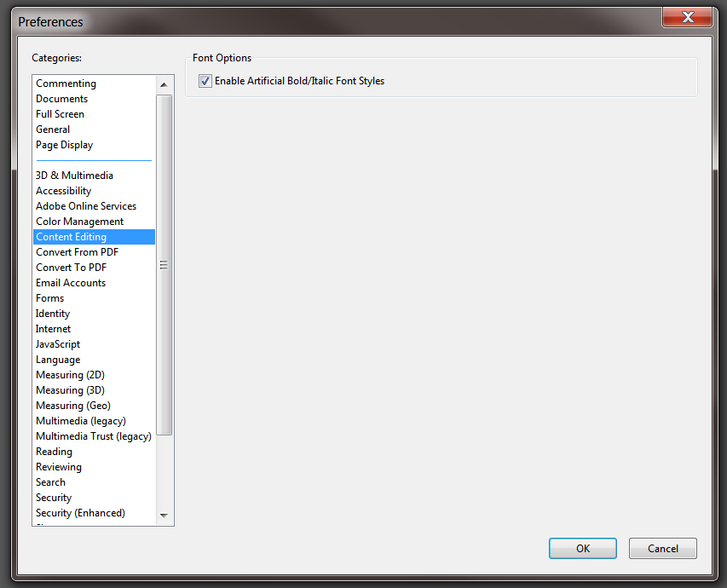This screenshot has width=727, height=588.
Task: Open Color Management settings
Action: (79, 221)
